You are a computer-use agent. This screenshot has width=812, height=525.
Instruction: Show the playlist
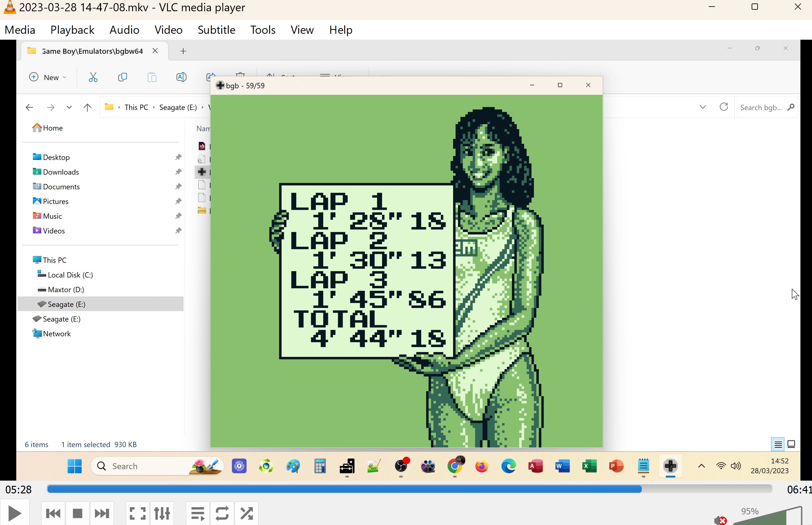tap(197, 513)
